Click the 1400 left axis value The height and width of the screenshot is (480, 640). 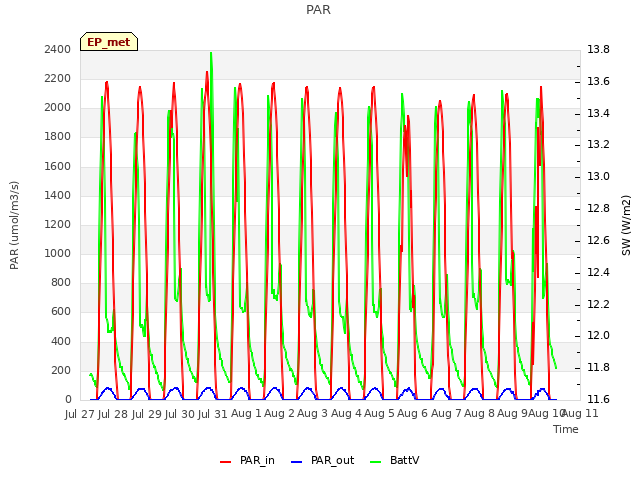click(58, 196)
